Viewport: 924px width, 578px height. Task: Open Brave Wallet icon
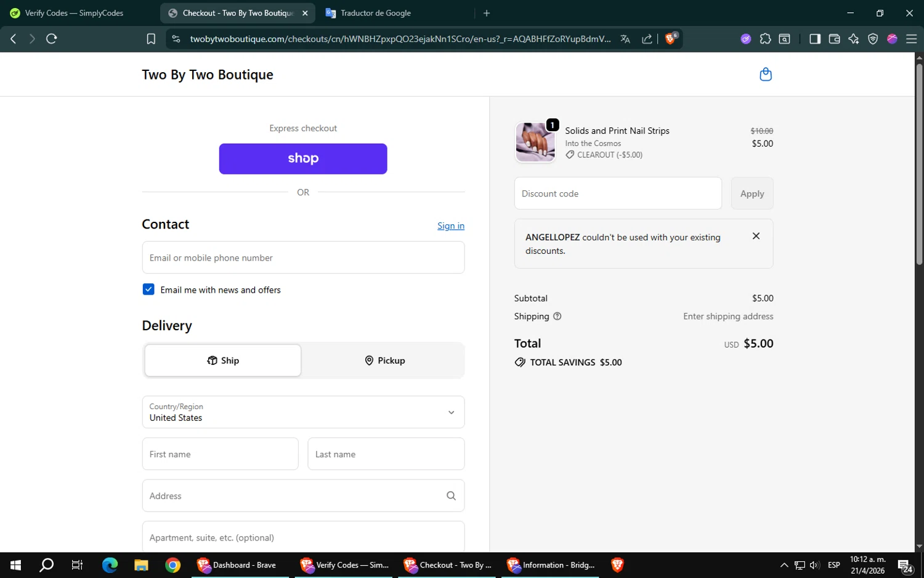[x=835, y=39]
